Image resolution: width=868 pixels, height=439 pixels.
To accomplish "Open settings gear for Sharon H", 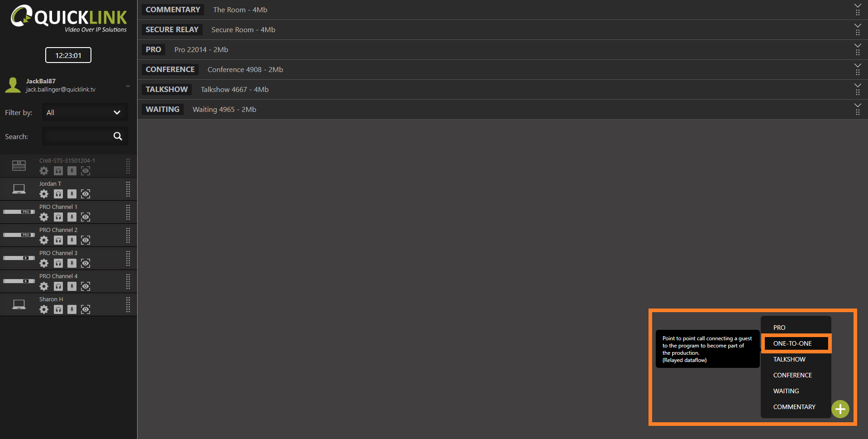I will (44, 309).
